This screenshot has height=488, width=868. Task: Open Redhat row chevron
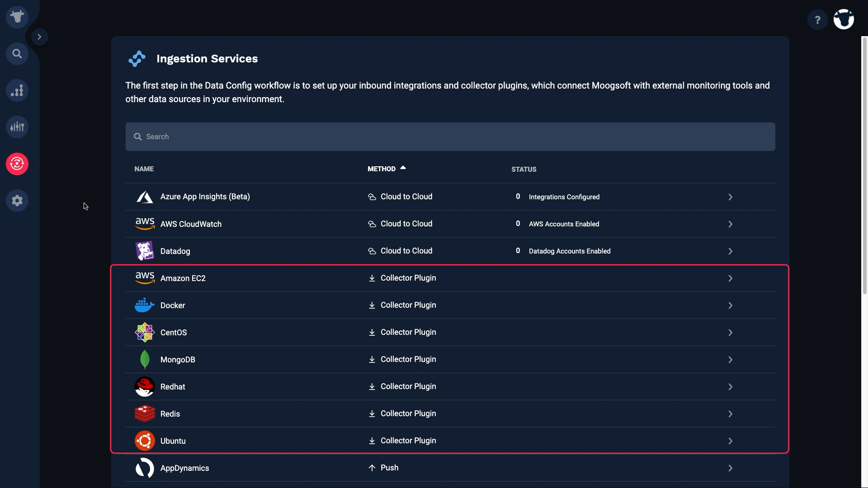(x=730, y=387)
